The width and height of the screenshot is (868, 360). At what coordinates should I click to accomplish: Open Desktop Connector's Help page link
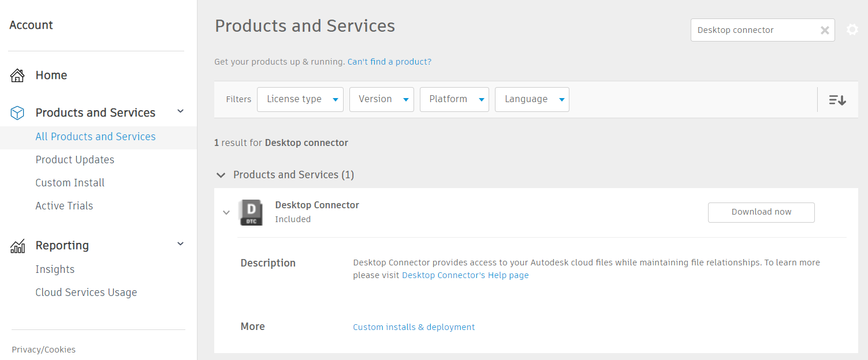[x=465, y=275]
